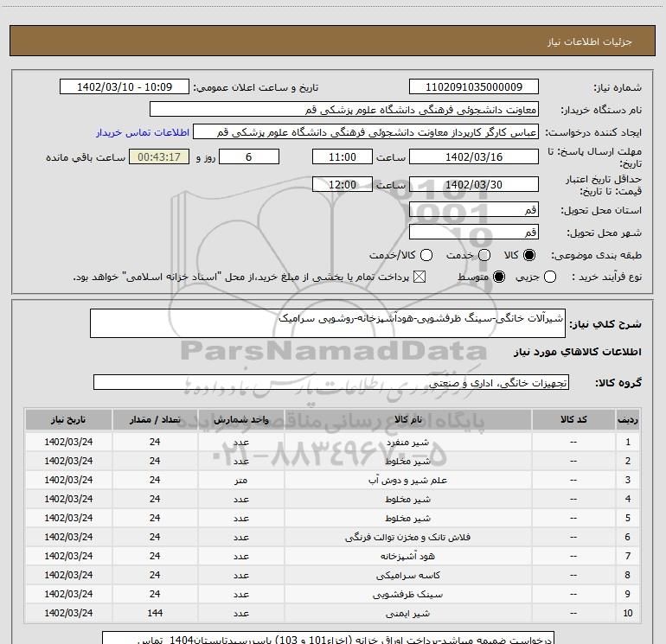Click the request creator name field

click(366, 132)
